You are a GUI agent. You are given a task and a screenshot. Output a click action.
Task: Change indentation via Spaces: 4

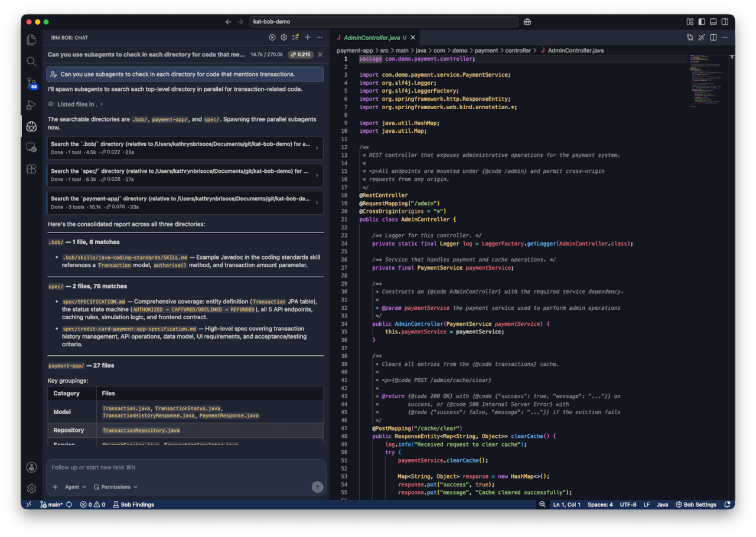pos(600,505)
